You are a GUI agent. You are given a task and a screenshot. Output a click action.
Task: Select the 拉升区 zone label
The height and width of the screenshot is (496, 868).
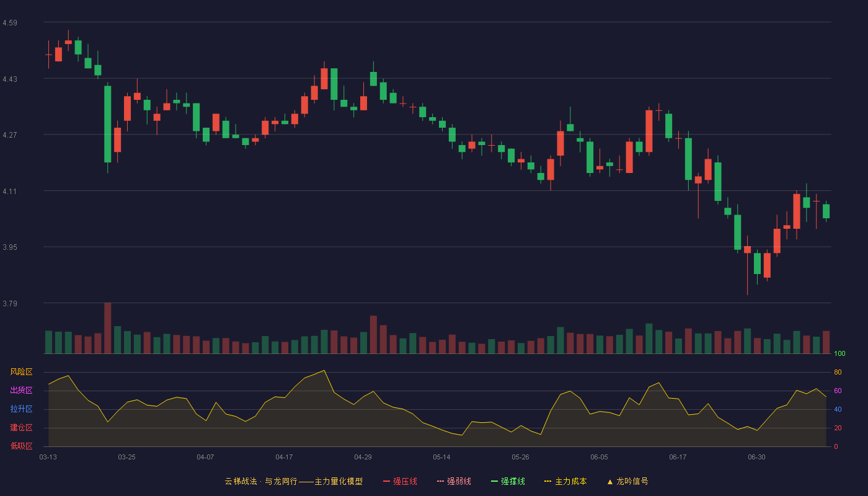tap(21, 409)
